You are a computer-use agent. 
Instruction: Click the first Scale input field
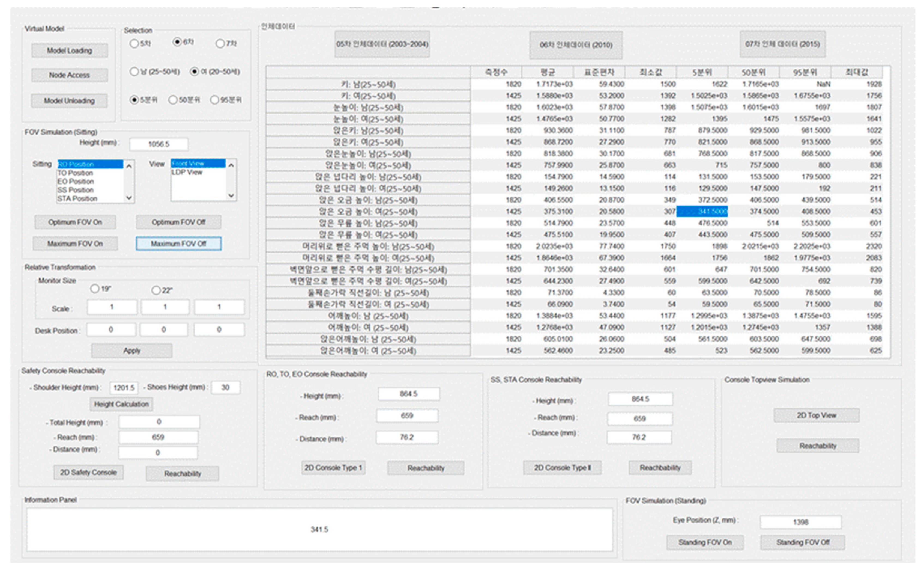pos(112,307)
